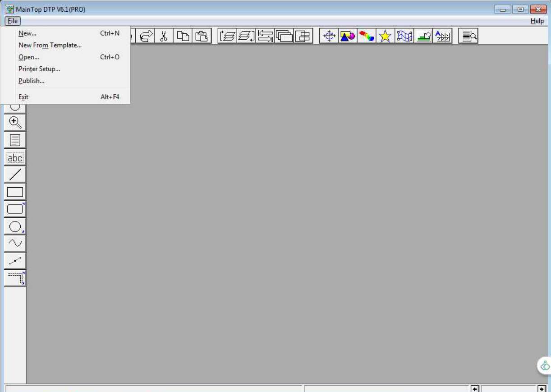Select the curve wave tool

coord(15,243)
